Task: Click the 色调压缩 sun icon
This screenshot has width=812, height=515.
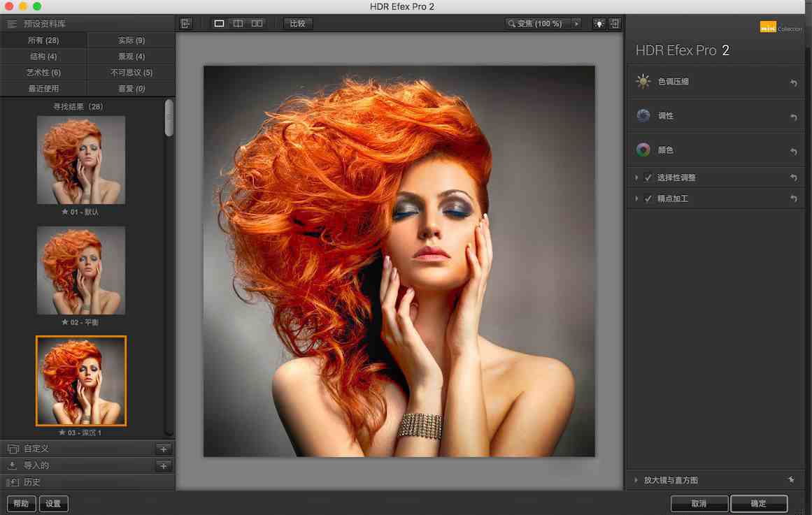Action: pos(643,81)
